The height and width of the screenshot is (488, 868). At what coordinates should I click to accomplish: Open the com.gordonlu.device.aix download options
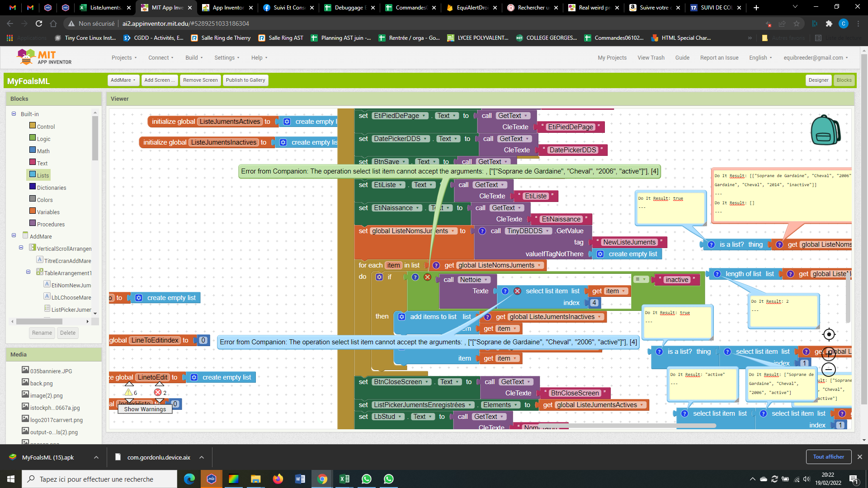click(x=202, y=457)
